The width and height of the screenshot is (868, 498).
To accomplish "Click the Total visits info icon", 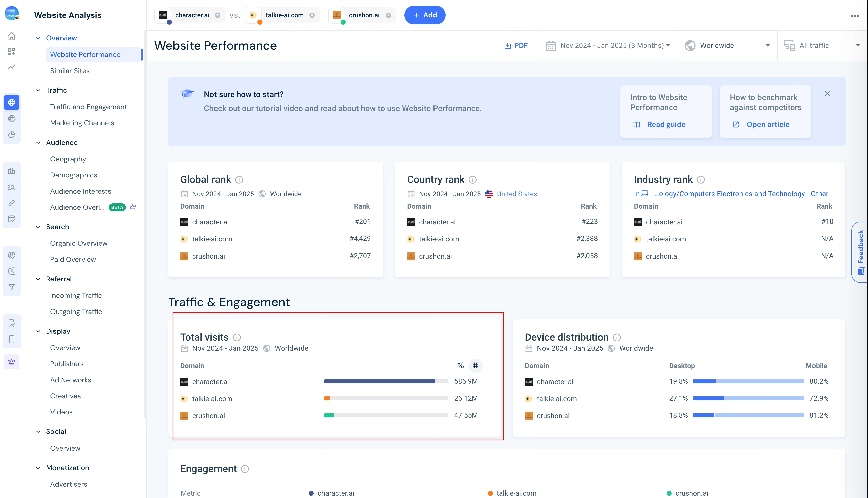I will (237, 337).
